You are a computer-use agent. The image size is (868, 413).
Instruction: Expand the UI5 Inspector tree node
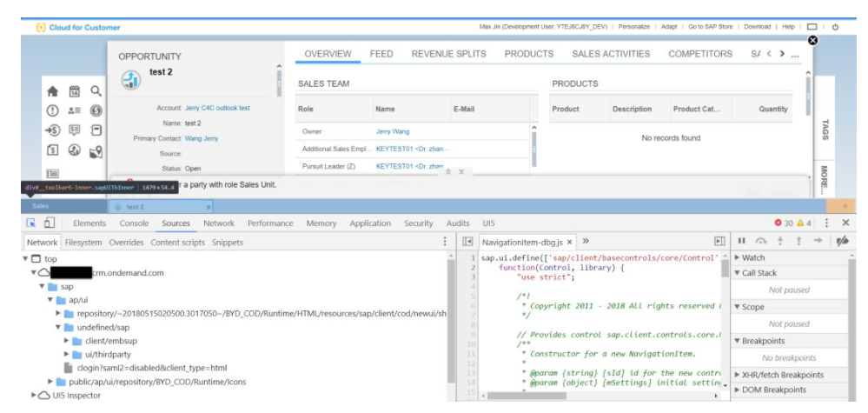point(33,396)
